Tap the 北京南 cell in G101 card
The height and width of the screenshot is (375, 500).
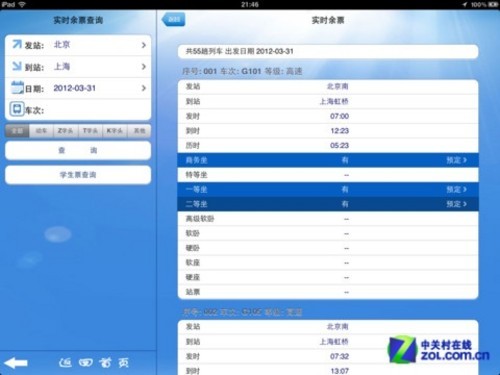tap(338, 86)
